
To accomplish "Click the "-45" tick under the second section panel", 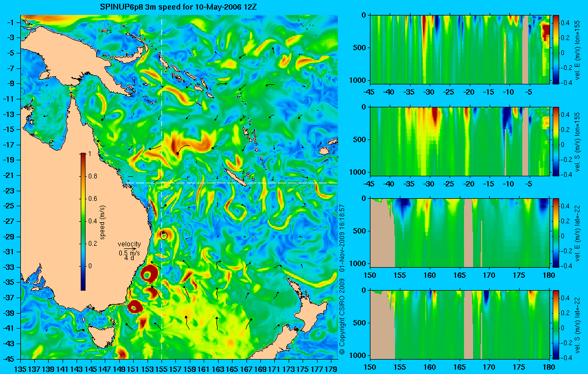I will [x=370, y=184].
